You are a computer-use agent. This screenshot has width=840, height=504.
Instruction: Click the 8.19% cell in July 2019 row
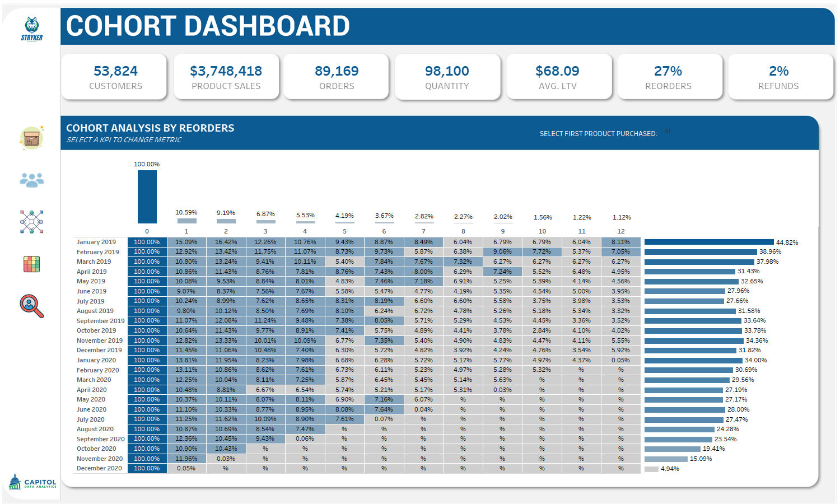384,301
